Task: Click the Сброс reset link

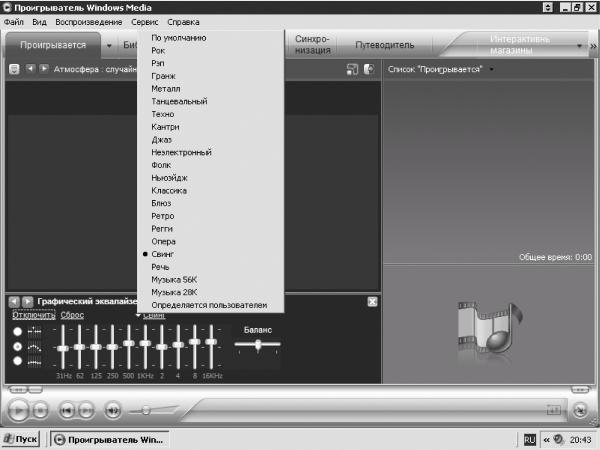Action: pos(72,315)
